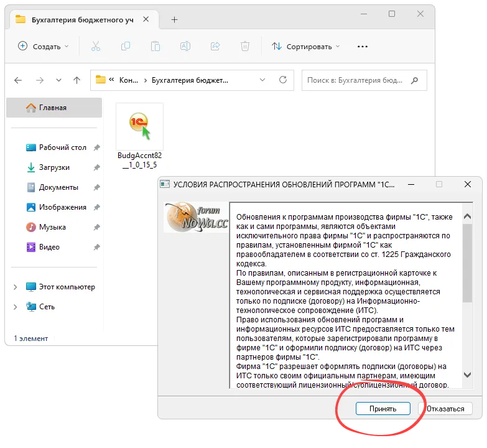Click the Share icon in Explorer toolbar
The image size is (487, 448).
click(215, 46)
